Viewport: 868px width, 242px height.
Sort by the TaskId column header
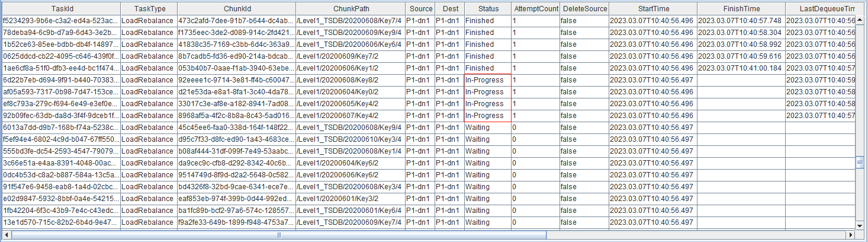(x=60, y=9)
